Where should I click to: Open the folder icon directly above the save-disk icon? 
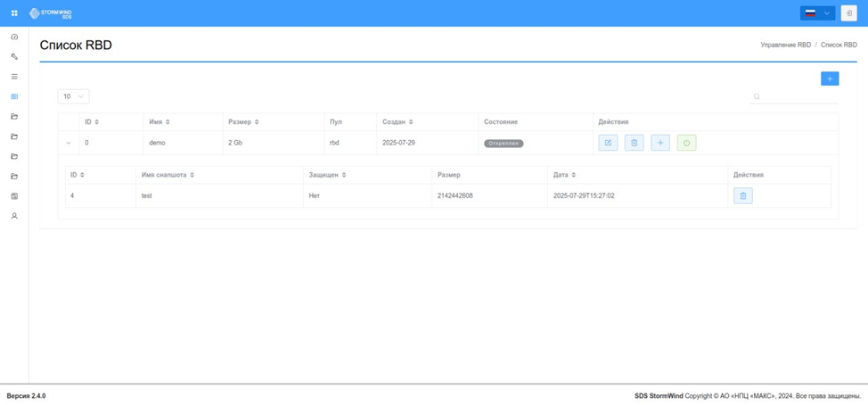click(14, 176)
